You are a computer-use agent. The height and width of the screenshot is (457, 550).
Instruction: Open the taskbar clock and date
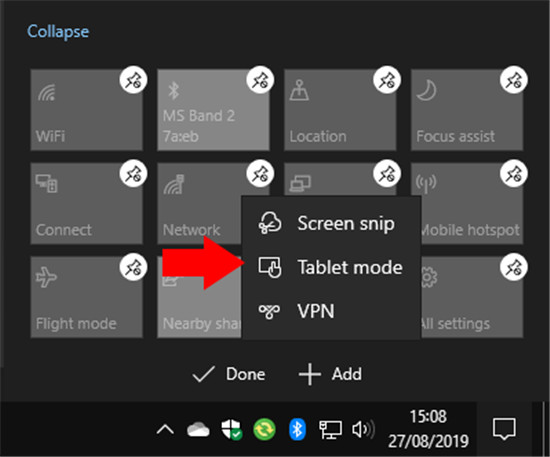(428, 429)
